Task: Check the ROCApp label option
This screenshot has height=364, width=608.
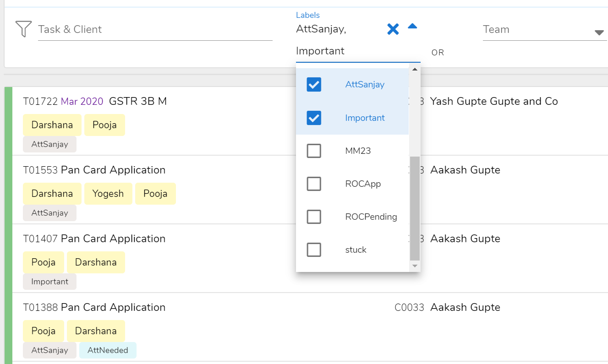Action: tap(314, 184)
